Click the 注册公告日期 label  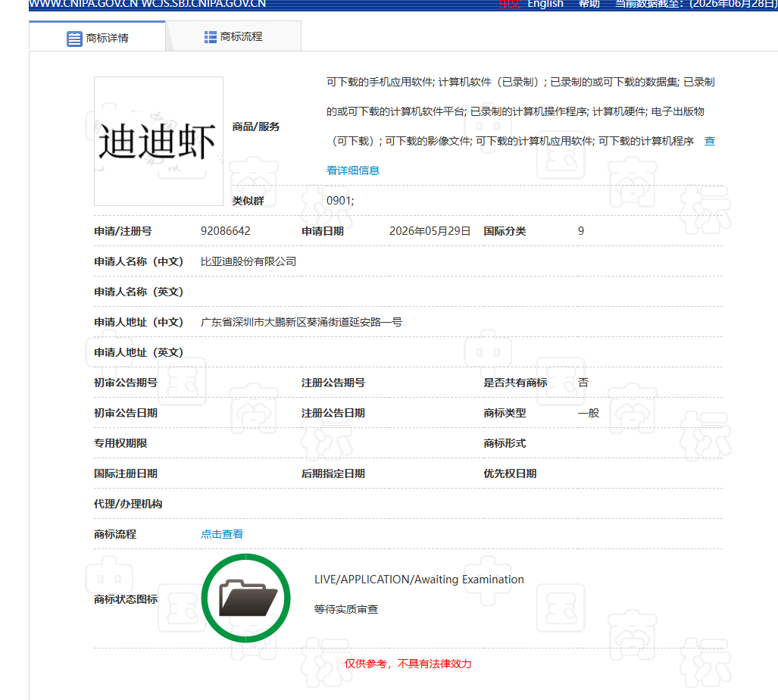click(x=333, y=413)
